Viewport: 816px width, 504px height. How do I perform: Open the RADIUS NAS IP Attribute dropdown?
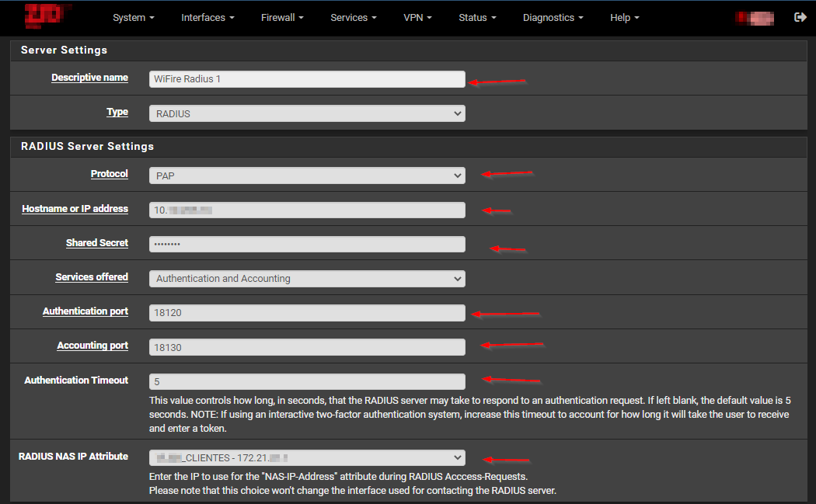click(x=307, y=457)
